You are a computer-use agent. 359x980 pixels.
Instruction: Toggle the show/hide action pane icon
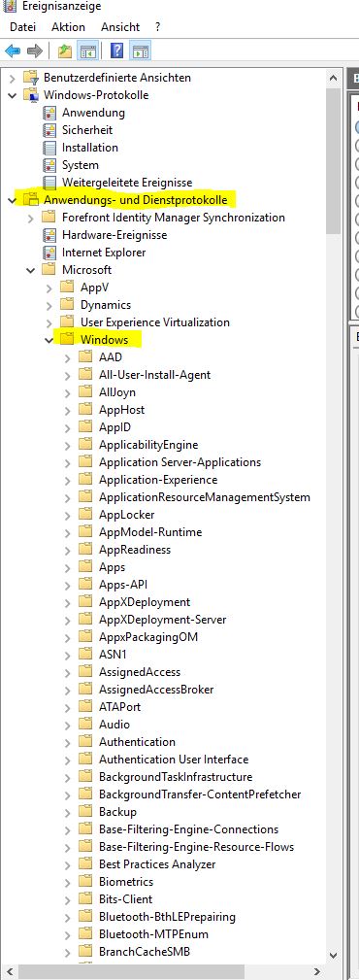140,51
